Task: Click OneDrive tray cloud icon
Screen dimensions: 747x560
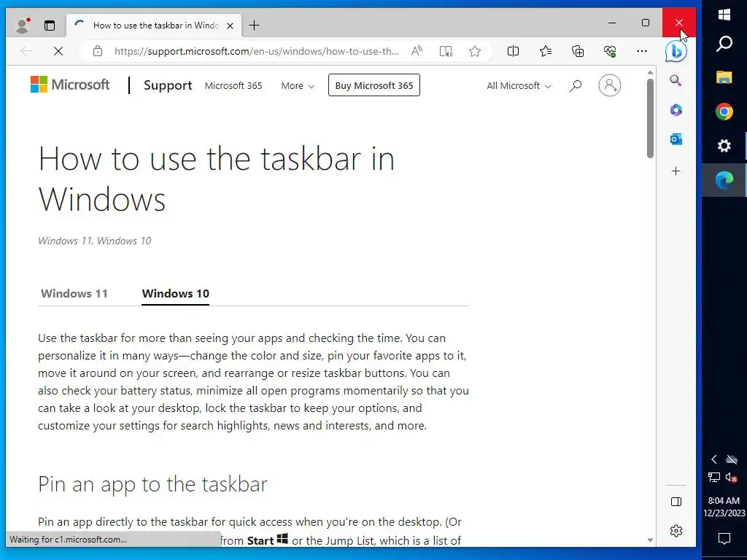Action: (732, 459)
